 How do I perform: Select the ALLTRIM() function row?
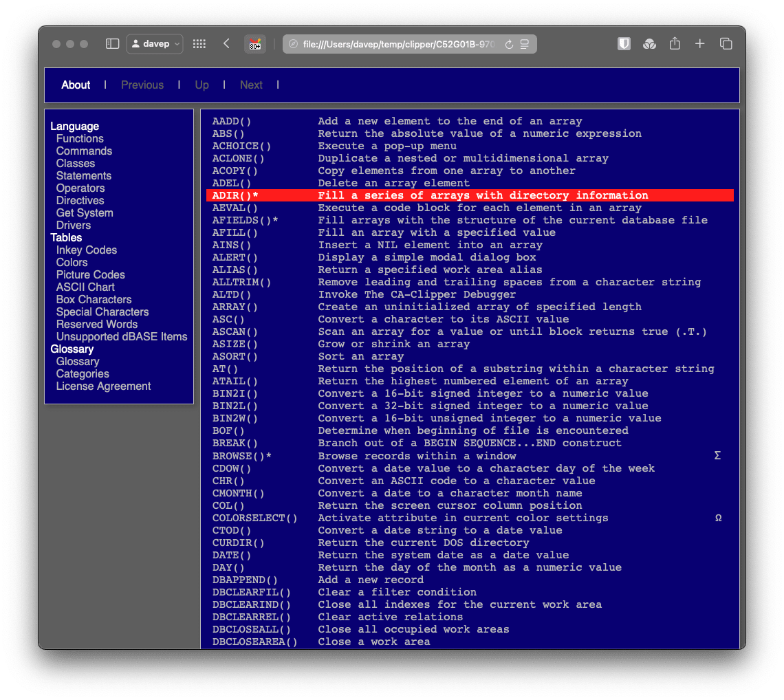(x=470, y=283)
